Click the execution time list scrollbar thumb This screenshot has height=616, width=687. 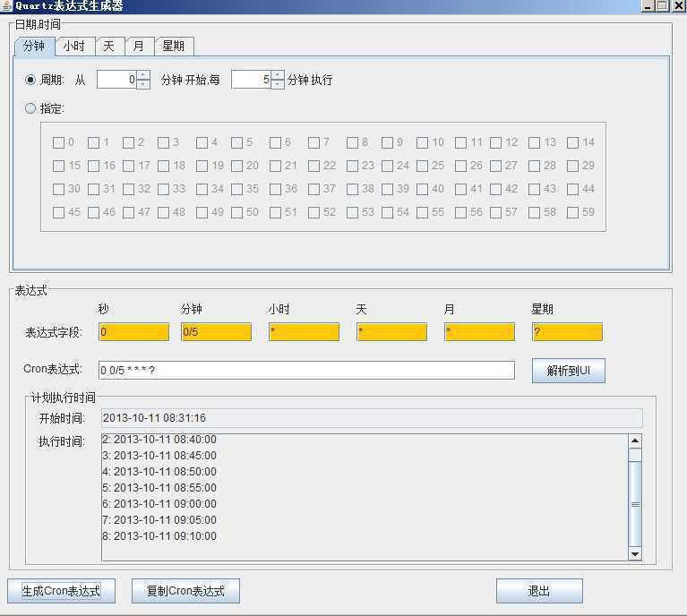click(635, 504)
